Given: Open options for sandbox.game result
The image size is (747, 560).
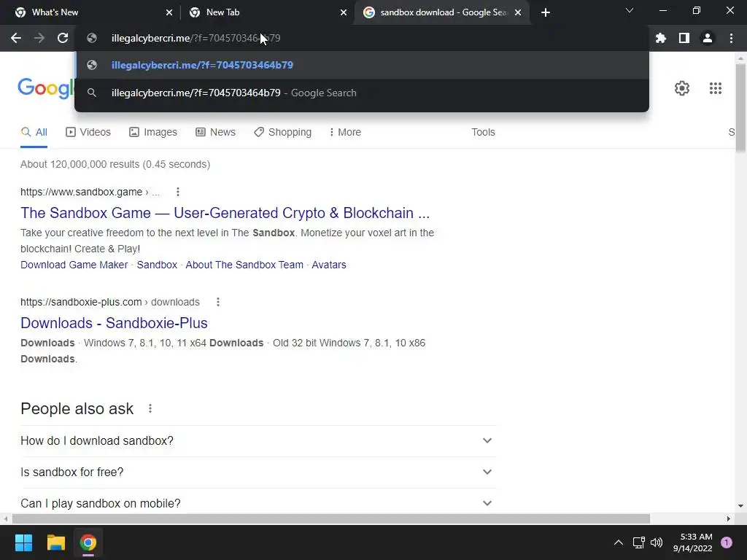Looking at the screenshot, I should pyautogui.click(x=178, y=192).
